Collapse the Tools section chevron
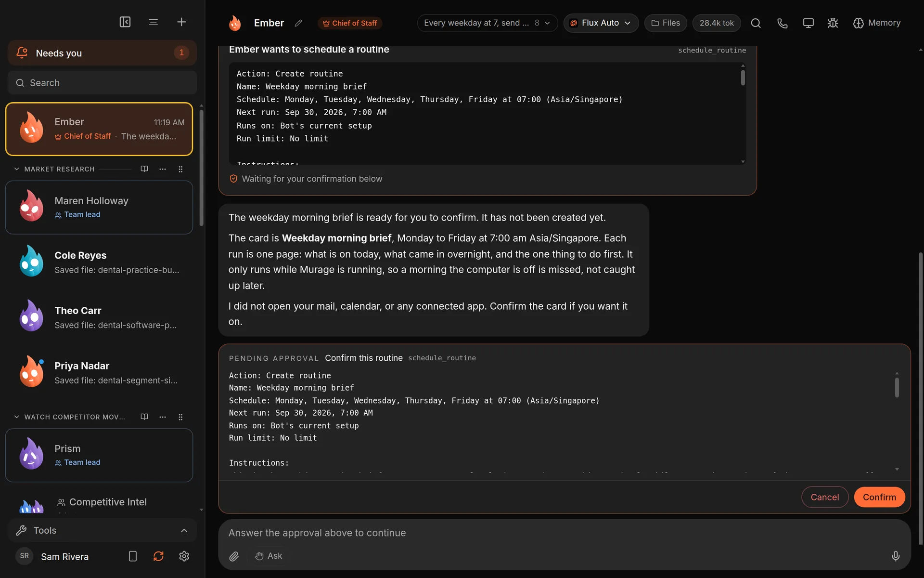Screen dimensions: 924x578 [184, 530]
